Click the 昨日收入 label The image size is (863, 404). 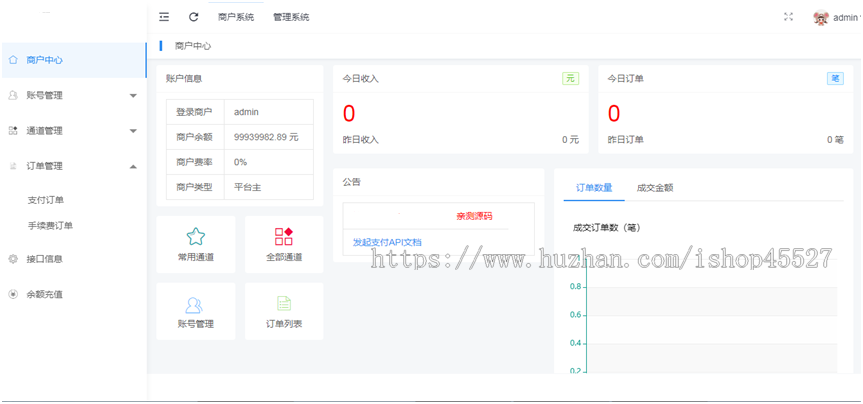[361, 140]
